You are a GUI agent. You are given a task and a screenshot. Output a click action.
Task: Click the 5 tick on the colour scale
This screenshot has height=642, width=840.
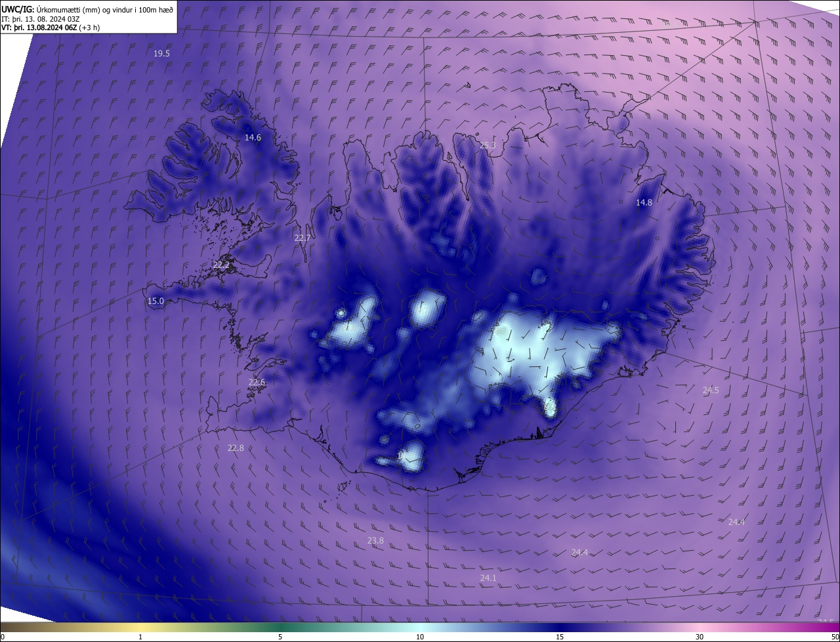coord(280,637)
